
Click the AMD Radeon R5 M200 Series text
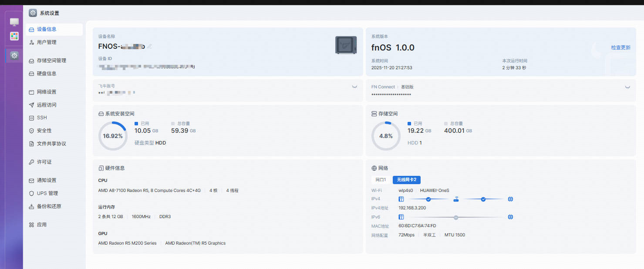pyautogui.click(x=127, y=243)
